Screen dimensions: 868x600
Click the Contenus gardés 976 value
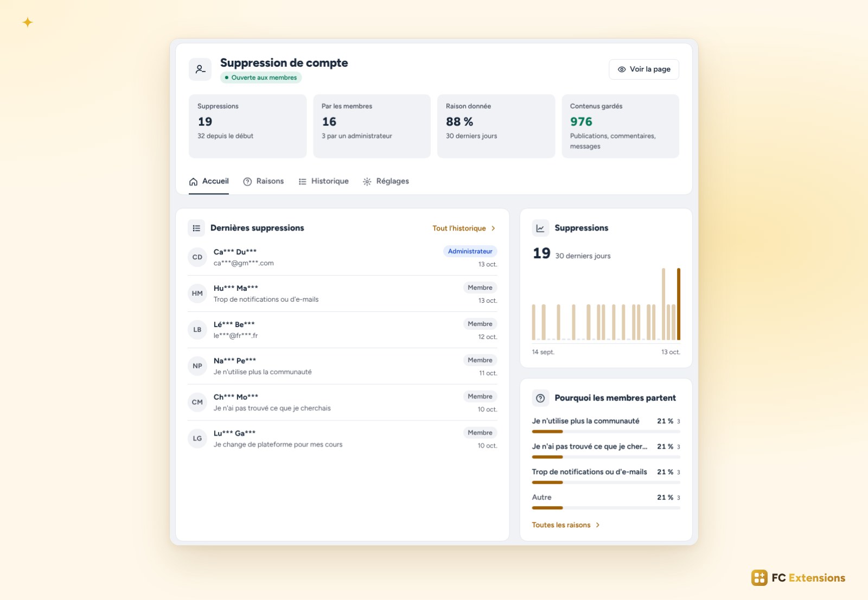(x=581, y=122)
